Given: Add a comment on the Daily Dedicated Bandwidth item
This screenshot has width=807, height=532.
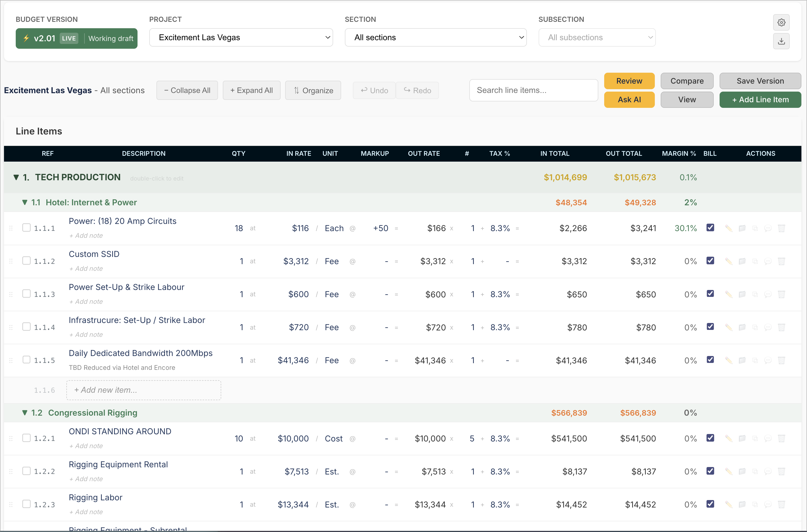Looking at the screenshot, I should [769, 360].
